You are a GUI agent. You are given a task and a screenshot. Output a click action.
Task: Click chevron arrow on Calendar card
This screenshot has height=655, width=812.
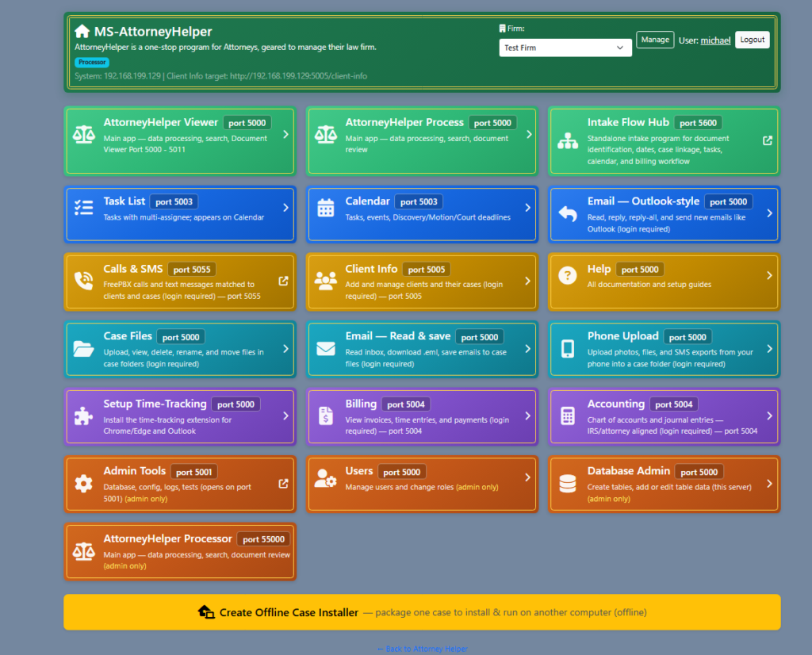click(527, 208)
